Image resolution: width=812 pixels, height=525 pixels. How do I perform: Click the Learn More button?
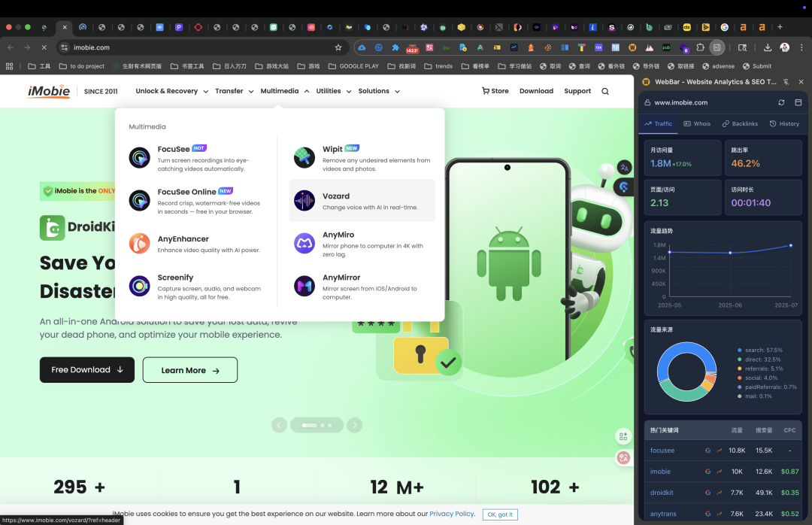[190, 370]
